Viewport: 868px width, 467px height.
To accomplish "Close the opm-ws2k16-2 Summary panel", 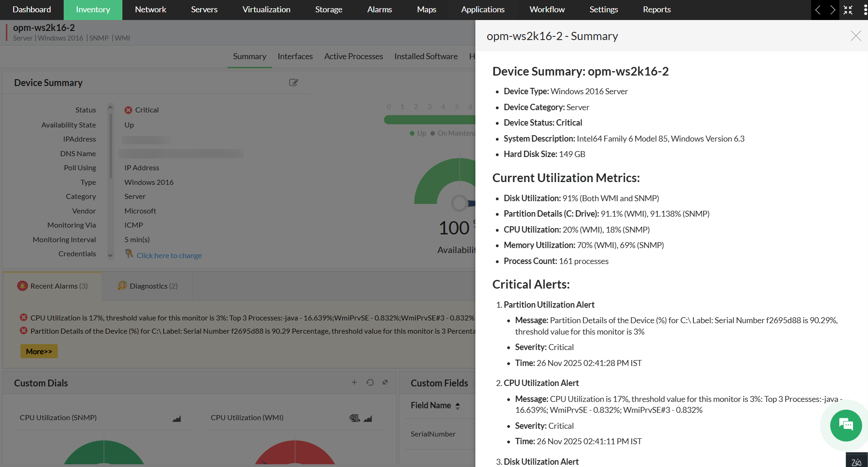I will (x=856, y=36).
